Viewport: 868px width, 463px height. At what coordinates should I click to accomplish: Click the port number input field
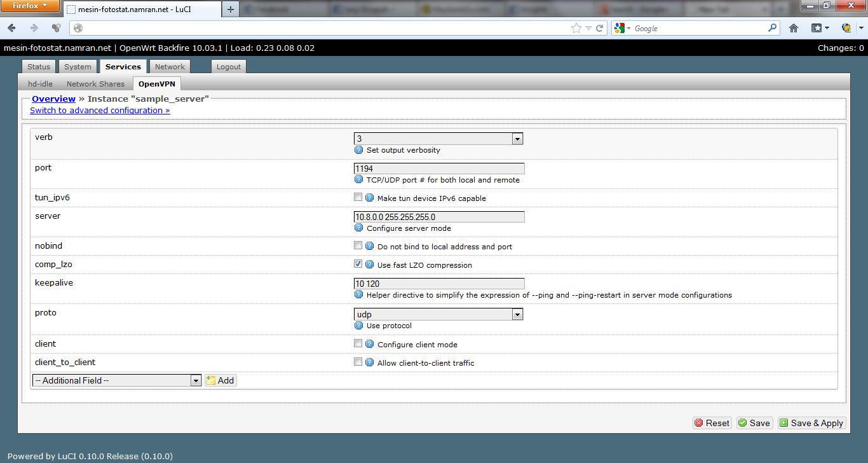point(438,169)
